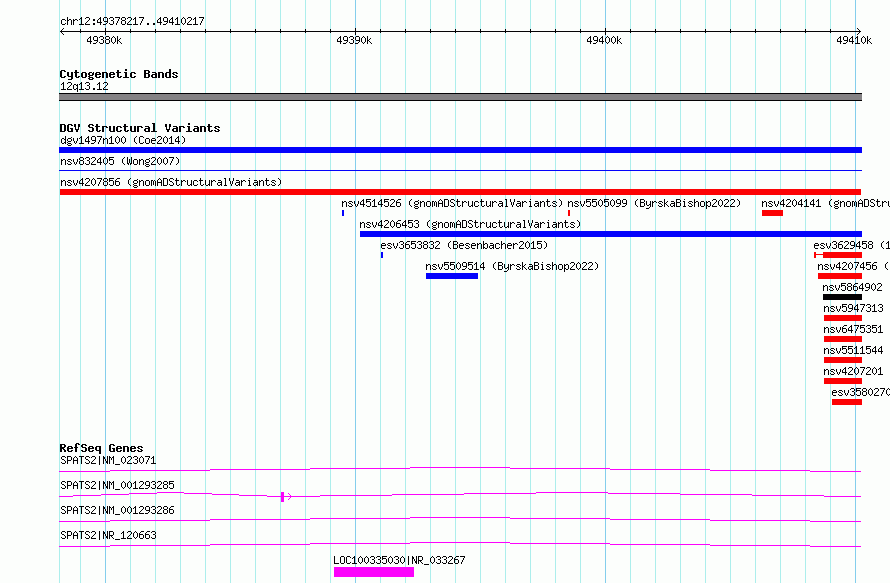890x583 pixels.
Task: Click the 49400k ruler tick label
Action: 604,40
